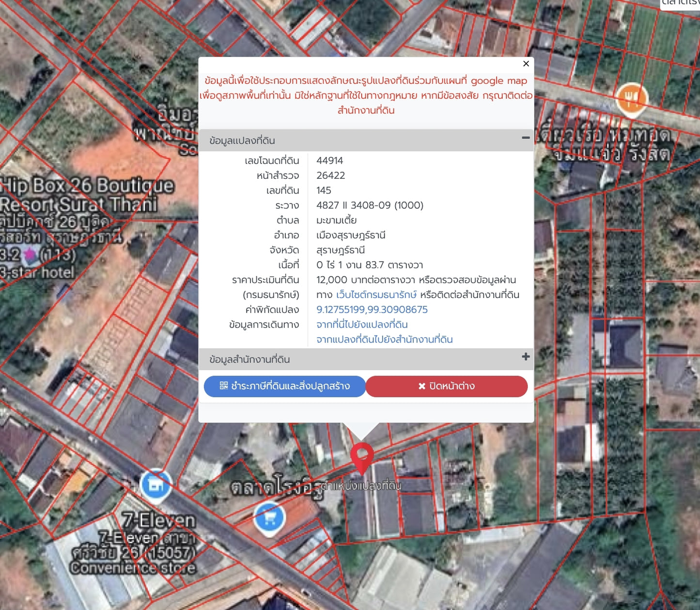Select the orange restaurant map marker

click(x=632, y=99)
